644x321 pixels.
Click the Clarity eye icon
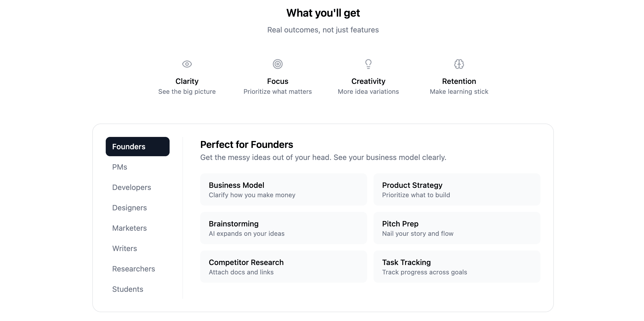point(187,64)
